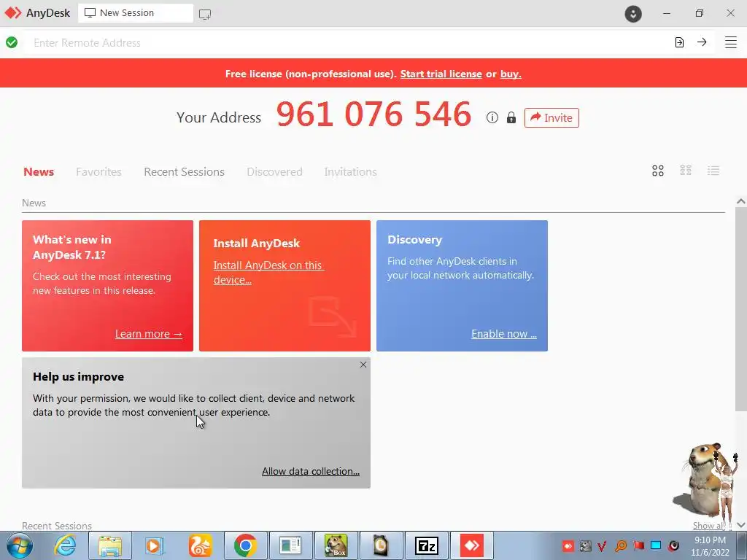
Task: Click the Learn more link
Action: (149, 334)
